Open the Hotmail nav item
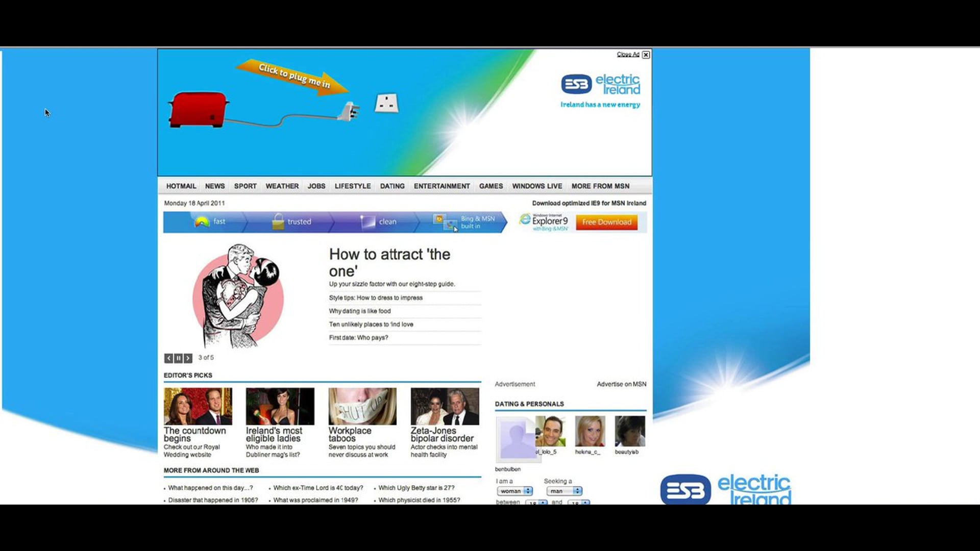This screenshot has height=551, width=980. [181, 186]
